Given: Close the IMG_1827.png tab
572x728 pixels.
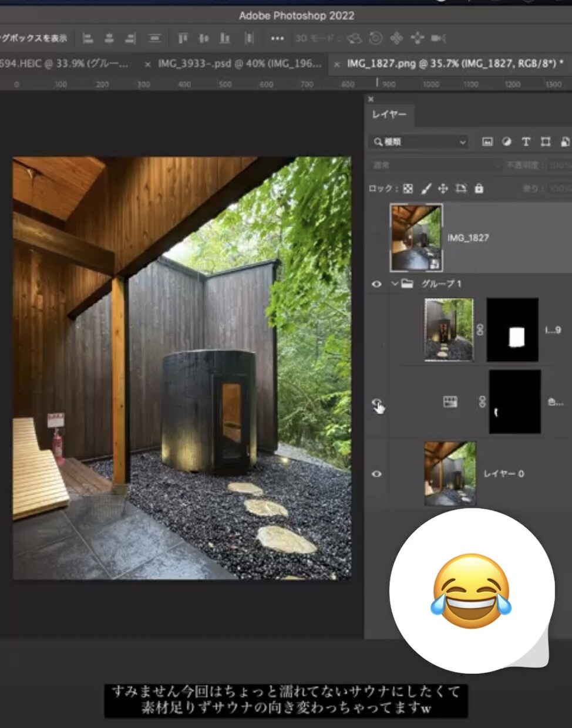Looking at the screenshot, I should [x=337, y=64].
